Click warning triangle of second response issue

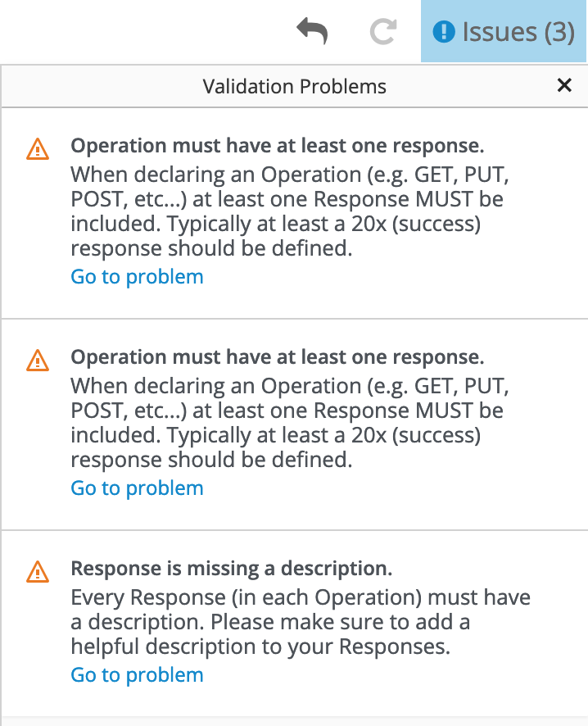[38, 360]
